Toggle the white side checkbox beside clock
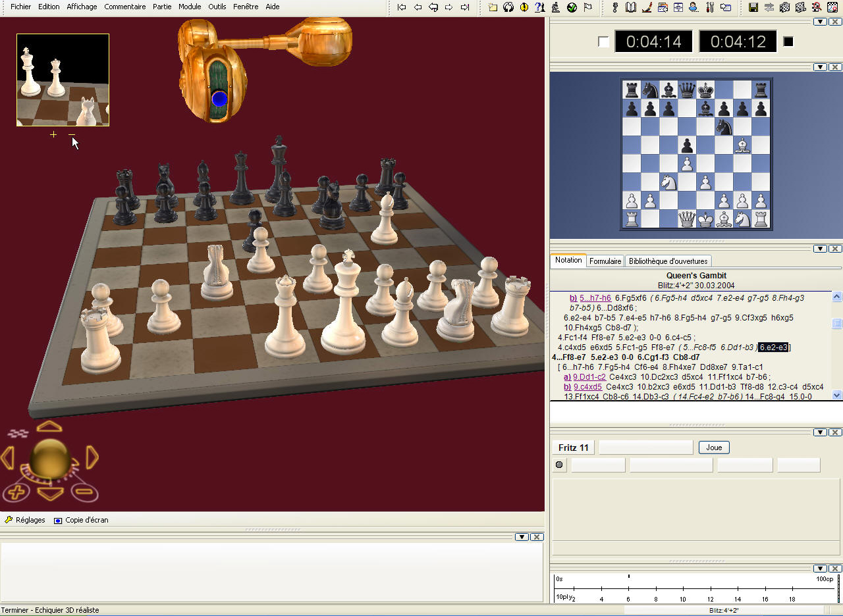The image size is (843, 616). pos(603,42)
